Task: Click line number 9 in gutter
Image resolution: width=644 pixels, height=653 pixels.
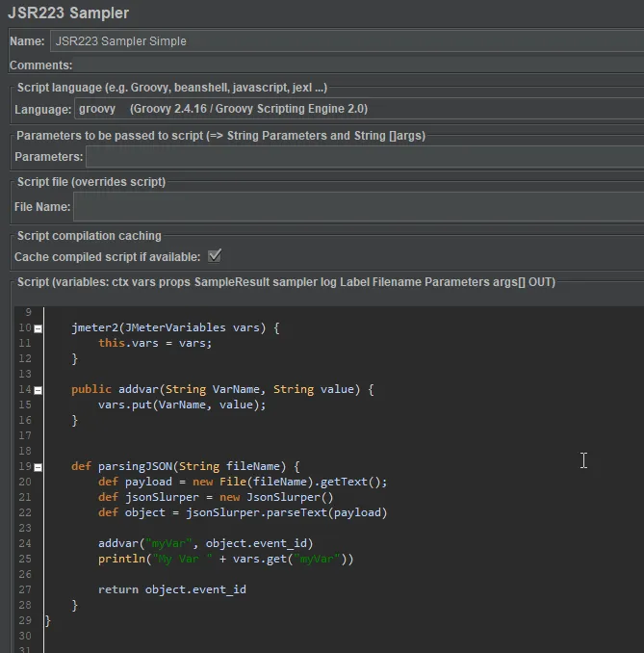Action: pyautogui.click(x=28, y=312)
